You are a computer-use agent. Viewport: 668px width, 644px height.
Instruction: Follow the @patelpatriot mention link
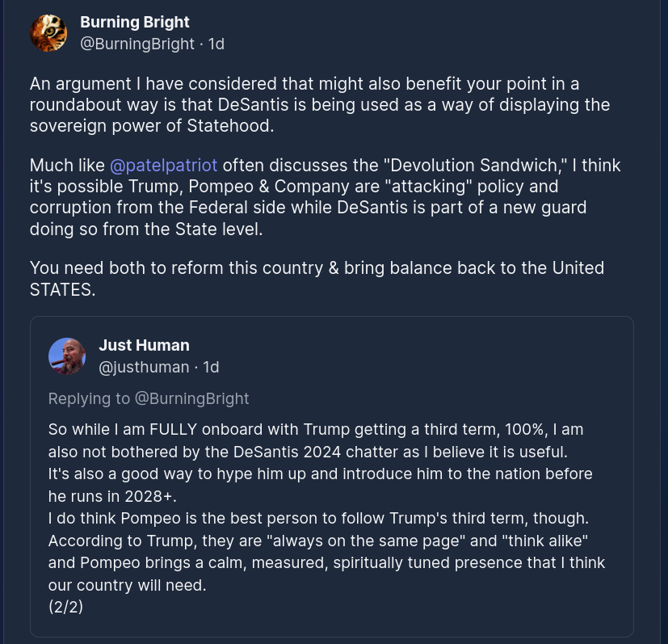tap(164, 166)
